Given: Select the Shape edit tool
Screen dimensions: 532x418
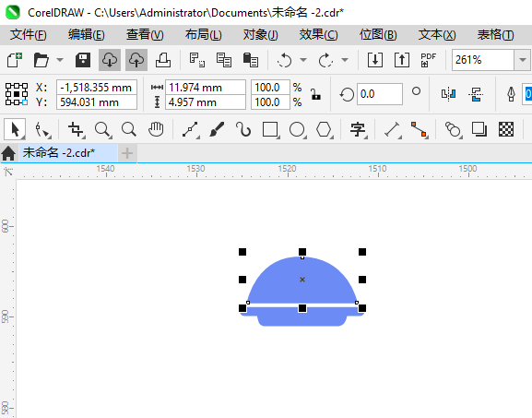Looking at the screenshot, I should click(x=42, y=129).
